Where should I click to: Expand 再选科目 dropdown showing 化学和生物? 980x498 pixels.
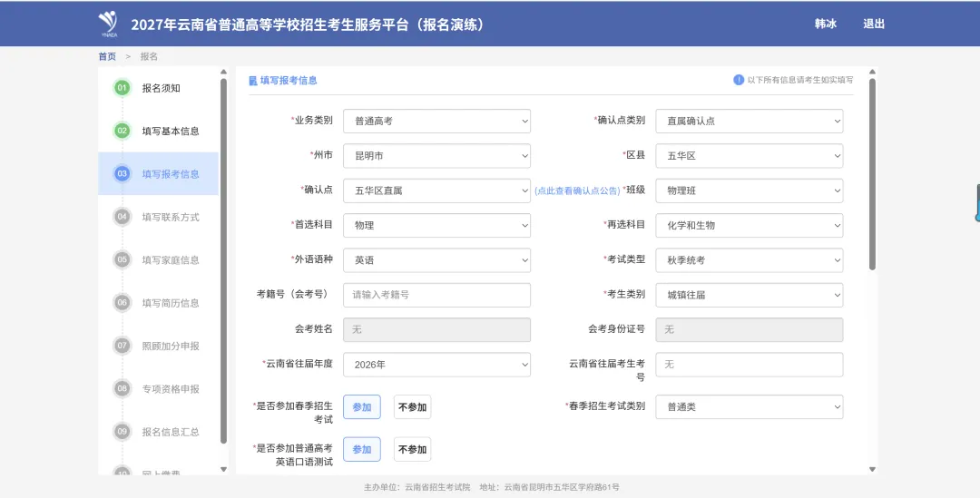tap(750, 225)
